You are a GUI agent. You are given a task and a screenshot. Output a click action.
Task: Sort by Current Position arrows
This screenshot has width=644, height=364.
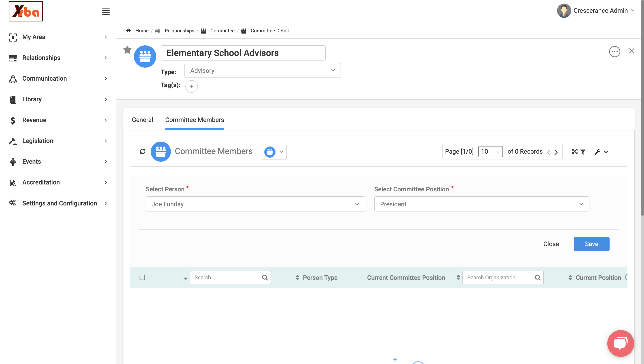570,278
